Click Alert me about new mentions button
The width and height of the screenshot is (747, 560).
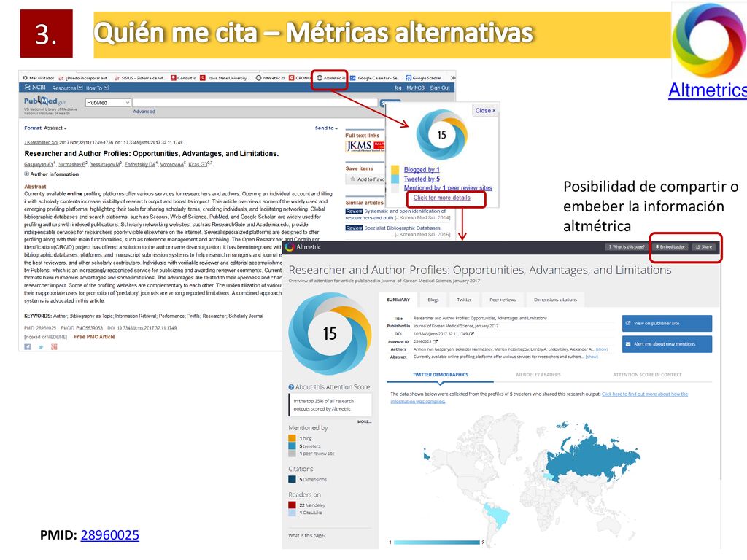[667, 344]
